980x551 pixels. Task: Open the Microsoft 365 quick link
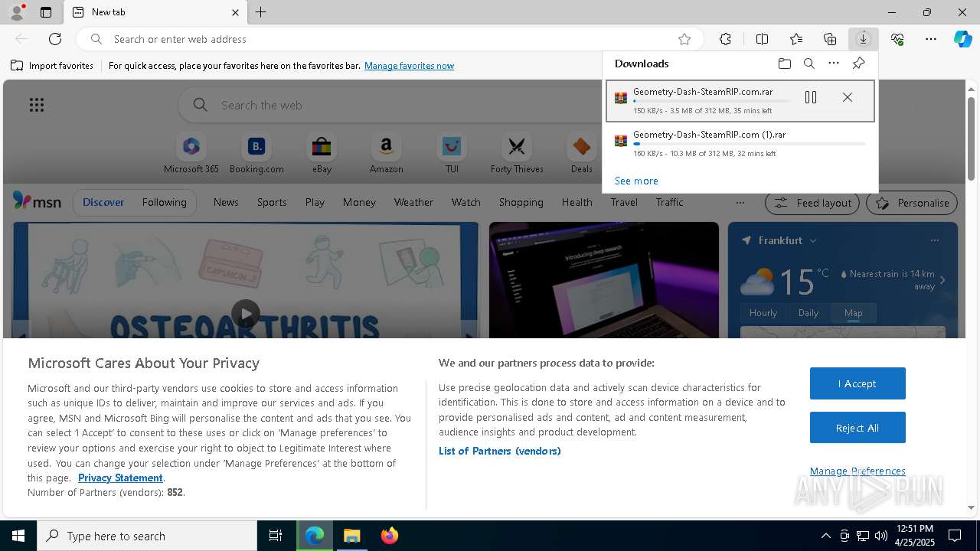pos(191,154)
